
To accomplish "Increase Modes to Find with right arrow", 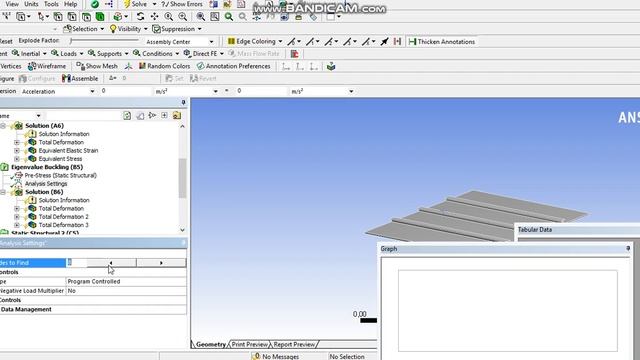I will point(161,263).
